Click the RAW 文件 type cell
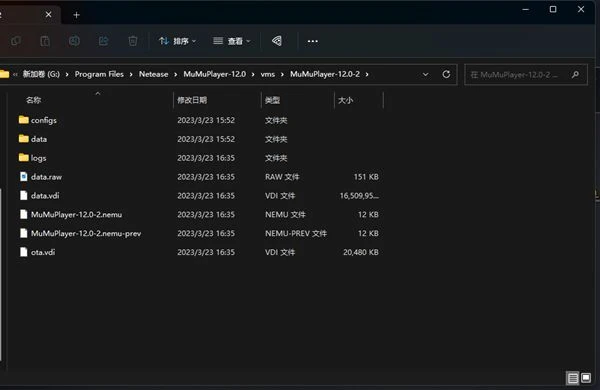 [x=282, y=177]
